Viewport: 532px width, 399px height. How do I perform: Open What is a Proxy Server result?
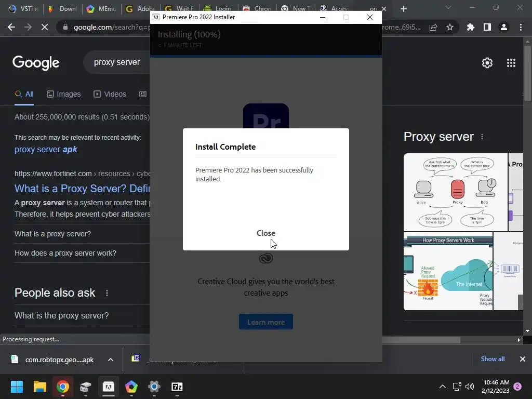coord(82,189)
